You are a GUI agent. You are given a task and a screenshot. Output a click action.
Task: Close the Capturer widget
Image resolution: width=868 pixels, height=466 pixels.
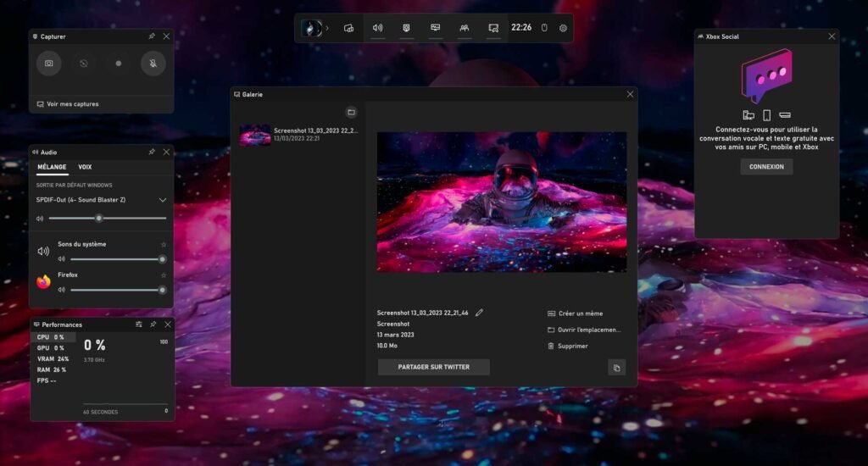point(166,36)
